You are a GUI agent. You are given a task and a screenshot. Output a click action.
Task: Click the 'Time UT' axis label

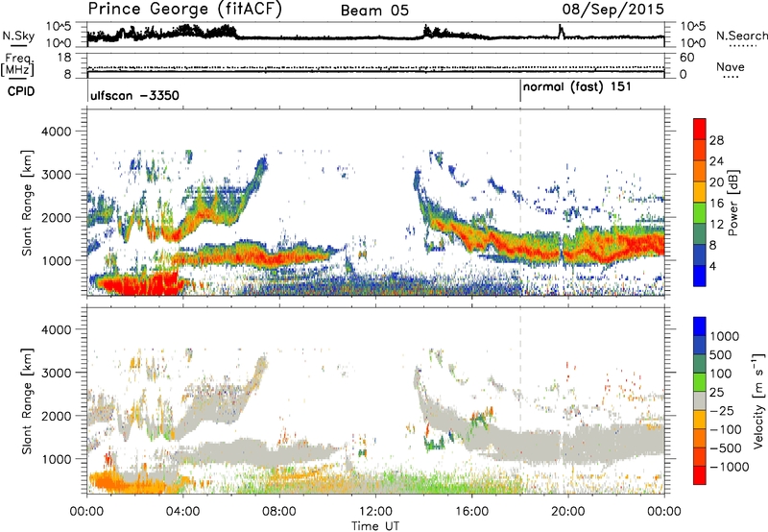coord(375,526)
